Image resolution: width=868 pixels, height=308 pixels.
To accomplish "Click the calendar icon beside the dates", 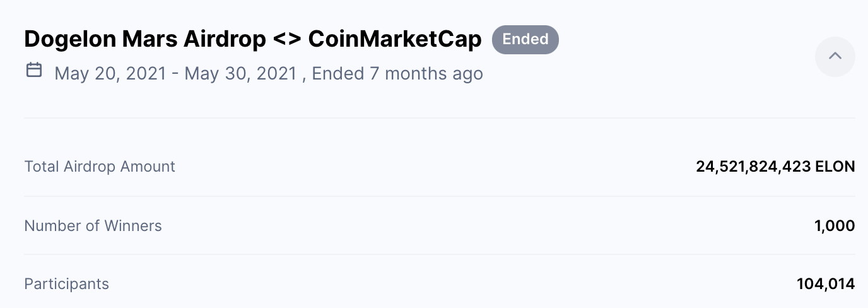I will click(34, 70).
